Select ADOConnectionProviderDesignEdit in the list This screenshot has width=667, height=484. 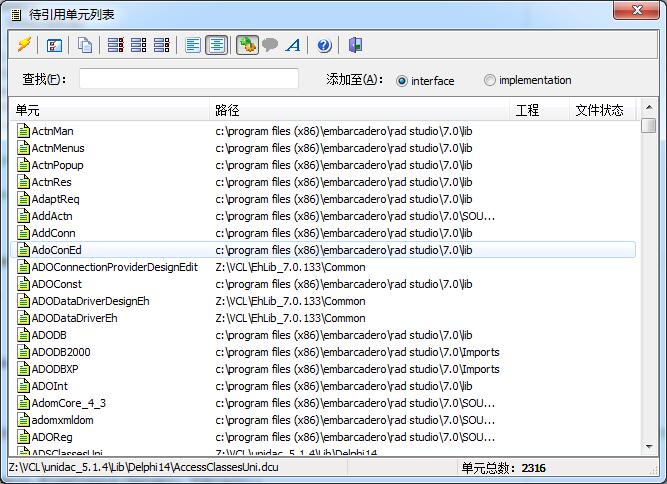pyautogui.click(x=114, y=267)
